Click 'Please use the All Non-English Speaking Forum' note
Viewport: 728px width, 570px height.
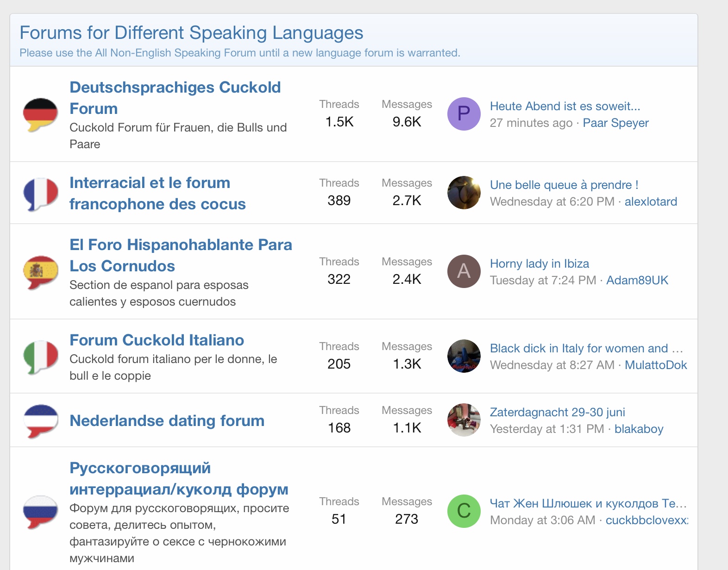pyautogui.click(x=240, y=53)
